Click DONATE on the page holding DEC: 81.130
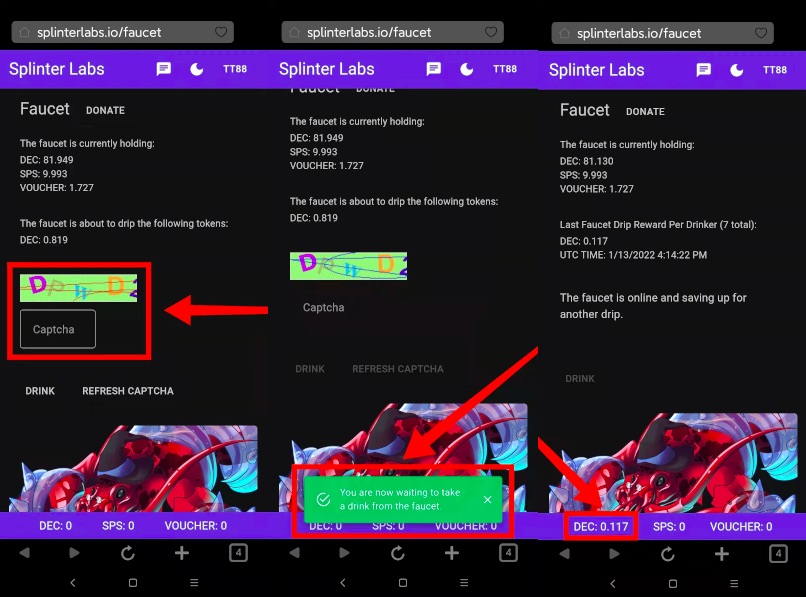 point(645,112)
